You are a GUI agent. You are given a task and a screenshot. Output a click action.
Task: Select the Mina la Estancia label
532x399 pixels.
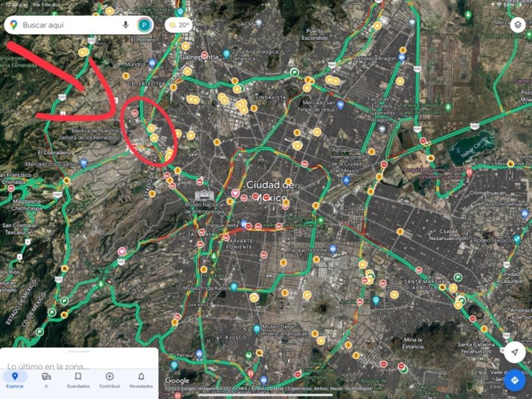click(x=413, y=343)
